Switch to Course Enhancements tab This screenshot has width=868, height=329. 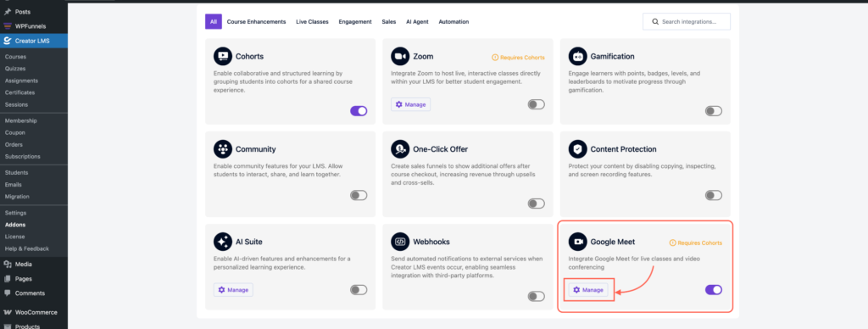click(x=256, y=21)
